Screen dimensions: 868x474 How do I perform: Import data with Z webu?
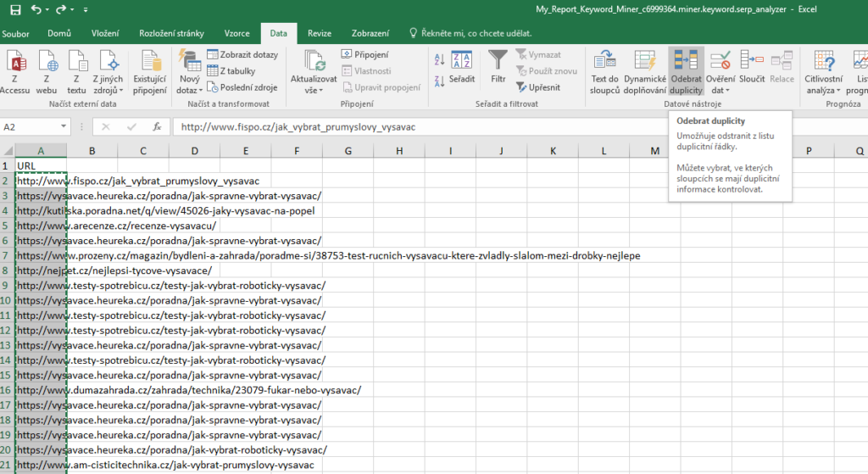47,72
